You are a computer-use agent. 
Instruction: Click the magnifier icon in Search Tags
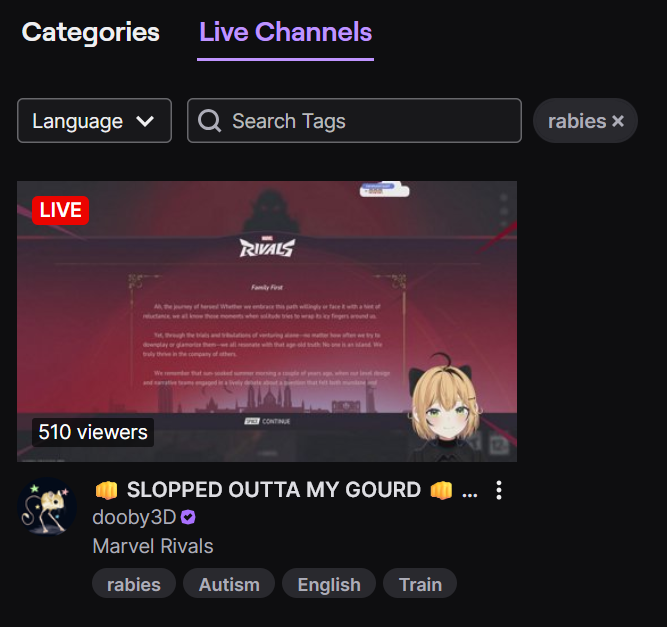(x=210, y=121)
